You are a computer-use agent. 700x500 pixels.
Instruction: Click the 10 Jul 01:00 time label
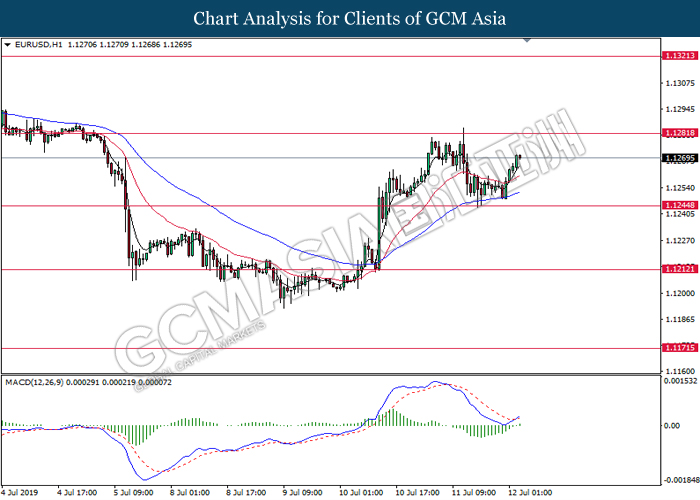coord(360,493)
